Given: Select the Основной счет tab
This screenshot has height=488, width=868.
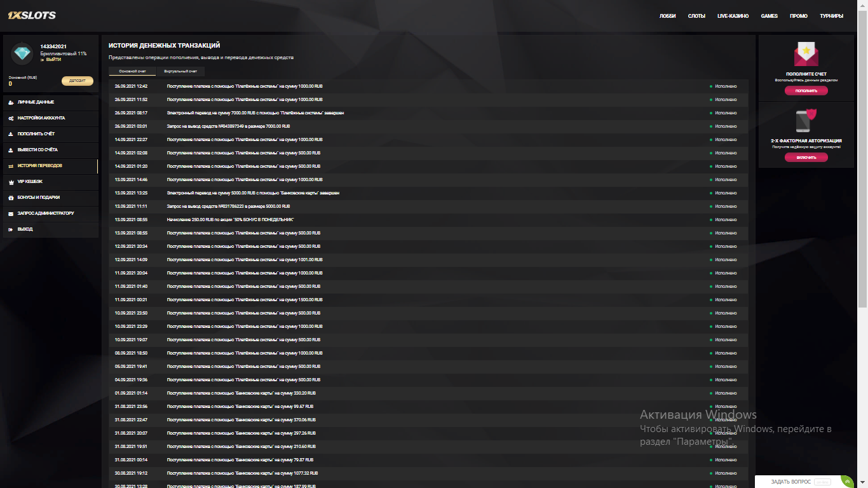Looking at the screenshot, I should 132,71.
